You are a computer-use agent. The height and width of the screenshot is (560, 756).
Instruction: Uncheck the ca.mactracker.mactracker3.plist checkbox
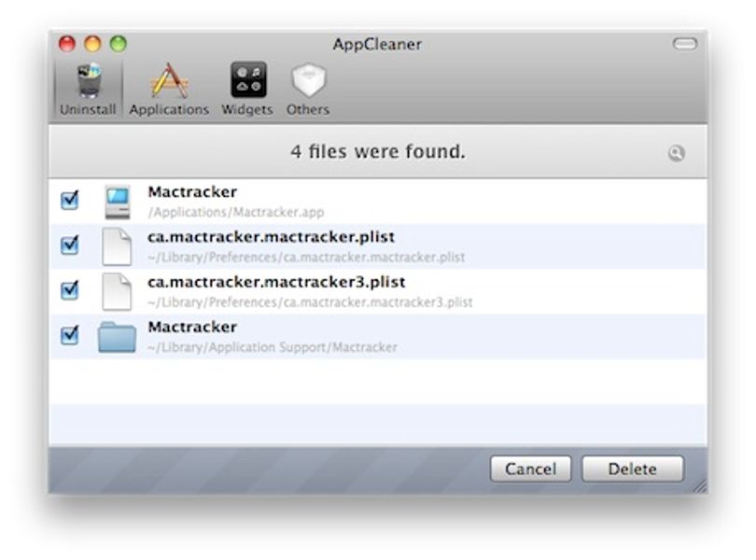[69, 290]
